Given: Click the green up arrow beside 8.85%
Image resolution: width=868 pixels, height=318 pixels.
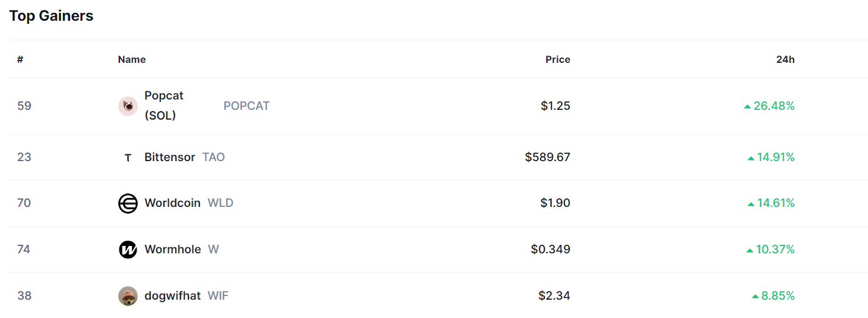Looking at the screenshot, I should pyautogui.click(x=755, y=296).
